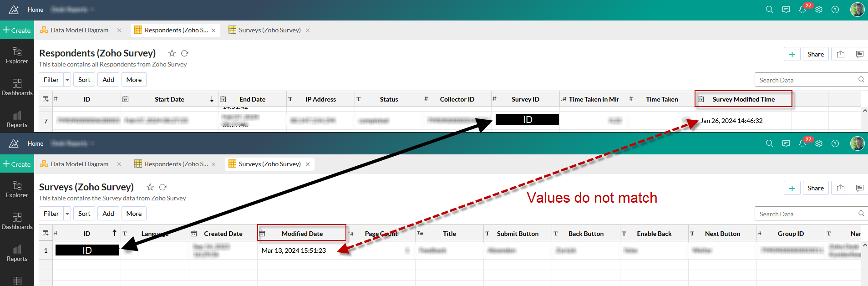This screenshot has height=286, width=868.
Task: Click the export icon next to Share in Respondents view
Action: point(841,54)
